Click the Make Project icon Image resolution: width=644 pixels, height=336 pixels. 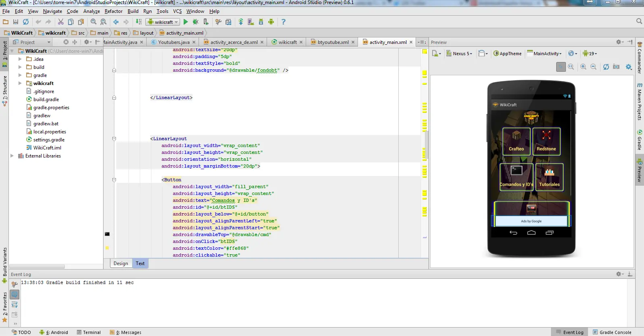pyautogui.click(x=139, y=22)
